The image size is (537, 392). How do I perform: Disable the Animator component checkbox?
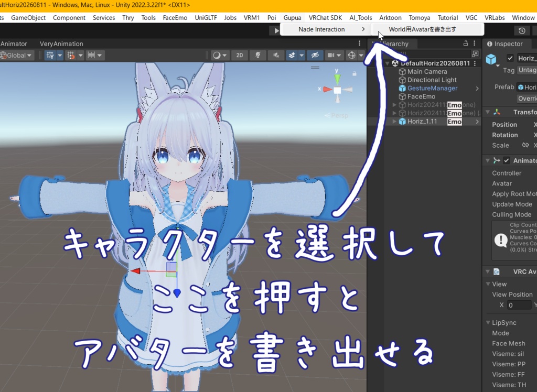(507, 160)
